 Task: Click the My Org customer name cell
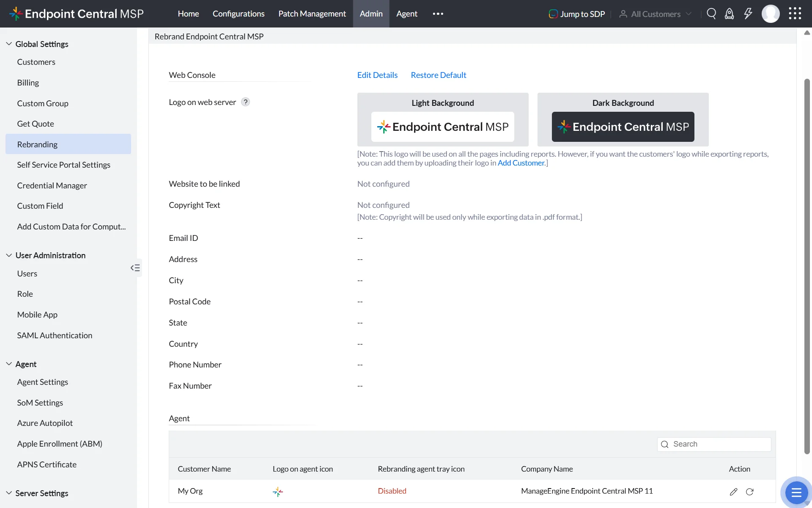[x=190, y=491]
